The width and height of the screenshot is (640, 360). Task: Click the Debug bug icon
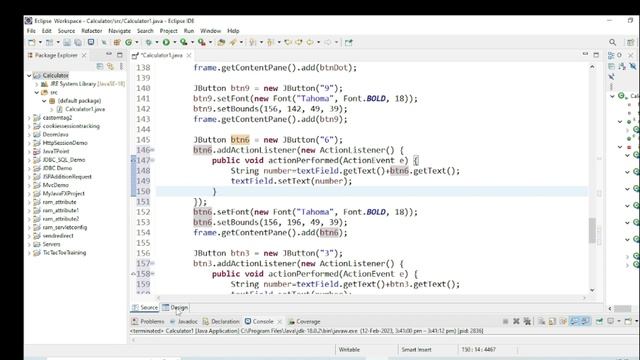click(149, 42)
